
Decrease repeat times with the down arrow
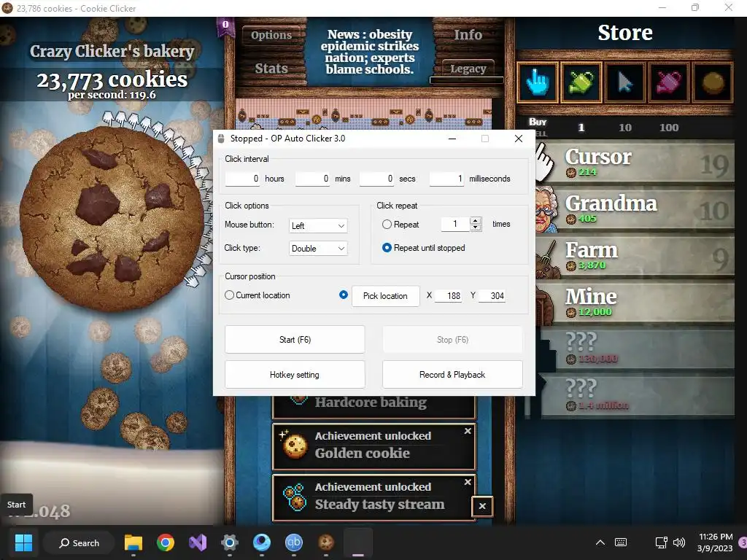coord(476,227)
